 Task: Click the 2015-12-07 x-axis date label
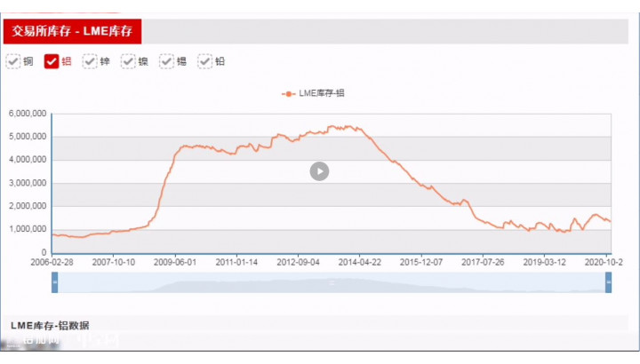coord(421,262)
